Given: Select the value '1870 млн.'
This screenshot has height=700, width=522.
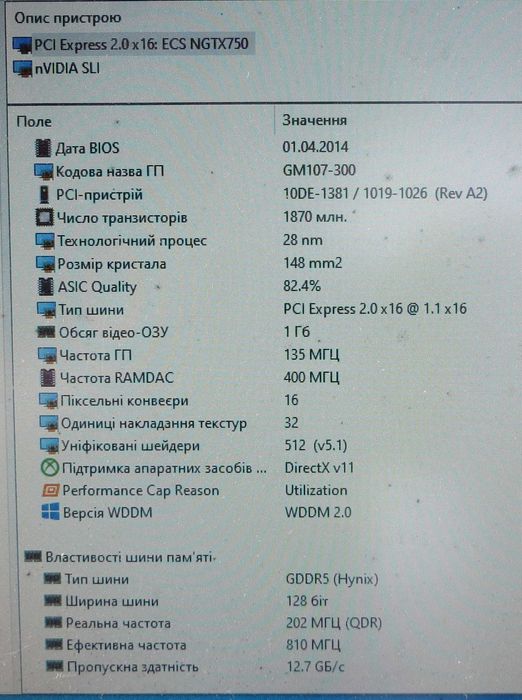Looking at the screenshot, I should [315, 217].
